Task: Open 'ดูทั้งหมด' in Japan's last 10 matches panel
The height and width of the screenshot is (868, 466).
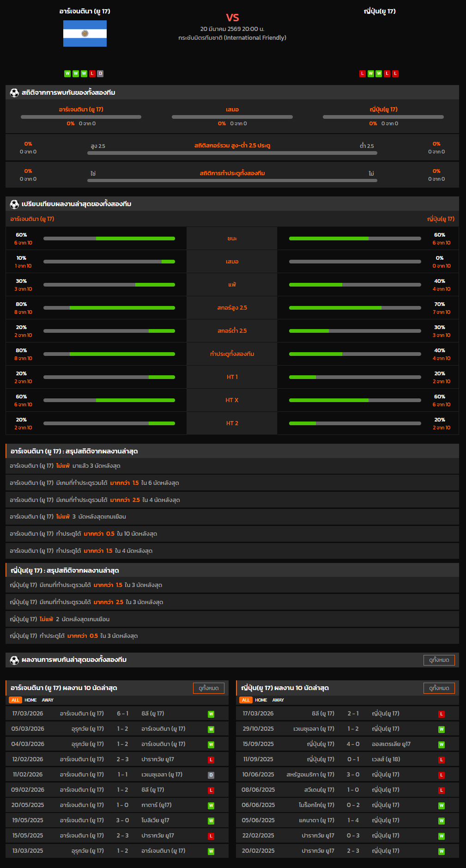Action: click(x=439, y=688)
